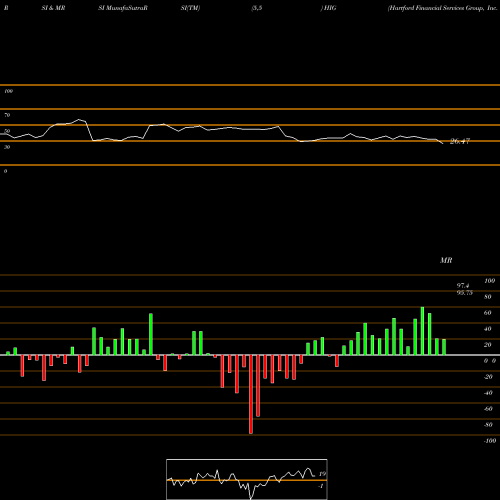This screenshot has width=500, height=500.
Task: Click the MR axis label -60
Action: (488, 409)
